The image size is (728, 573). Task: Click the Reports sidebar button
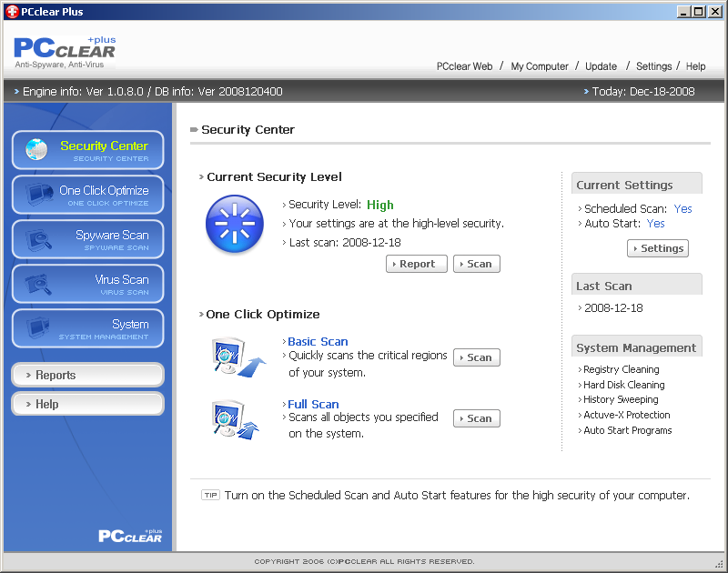87,375
